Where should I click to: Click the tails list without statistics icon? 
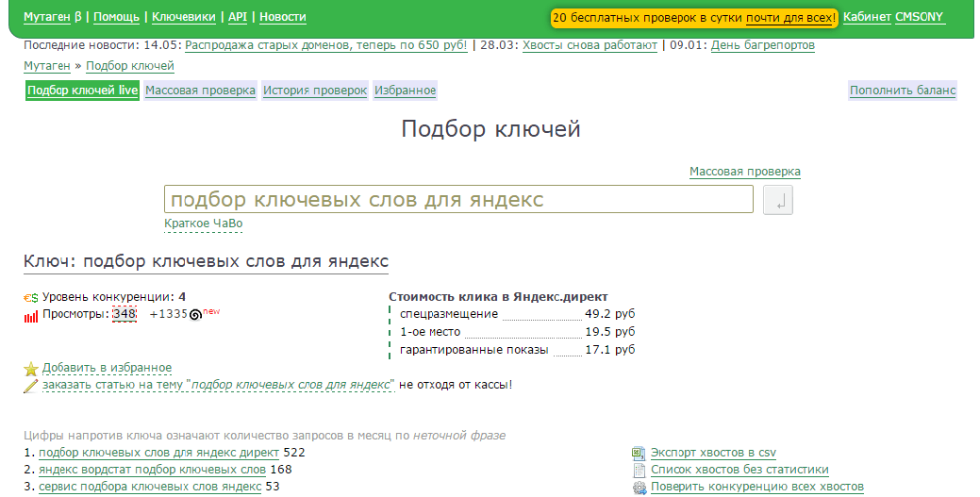pos(639,470)
